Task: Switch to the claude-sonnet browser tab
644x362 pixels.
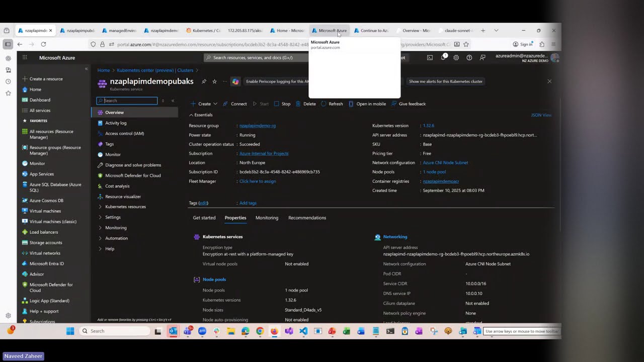Action: click(x=454, y=31)
